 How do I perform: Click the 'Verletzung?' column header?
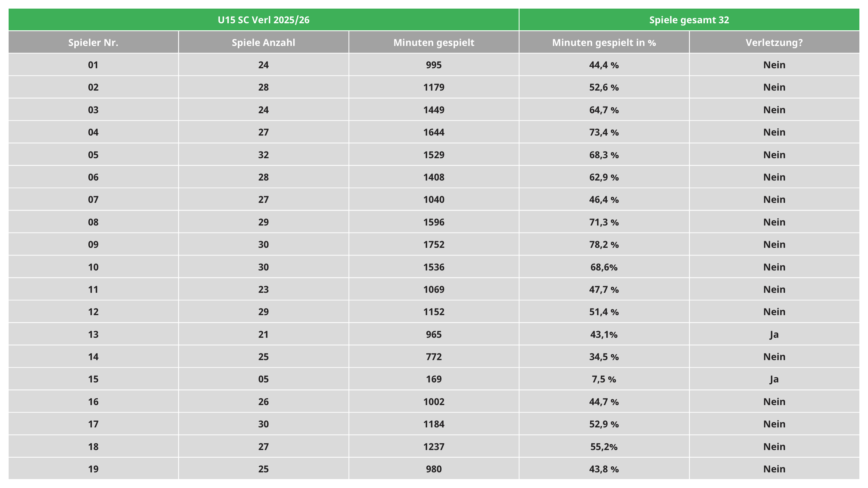pyautogui.click(x=774, y=42)
